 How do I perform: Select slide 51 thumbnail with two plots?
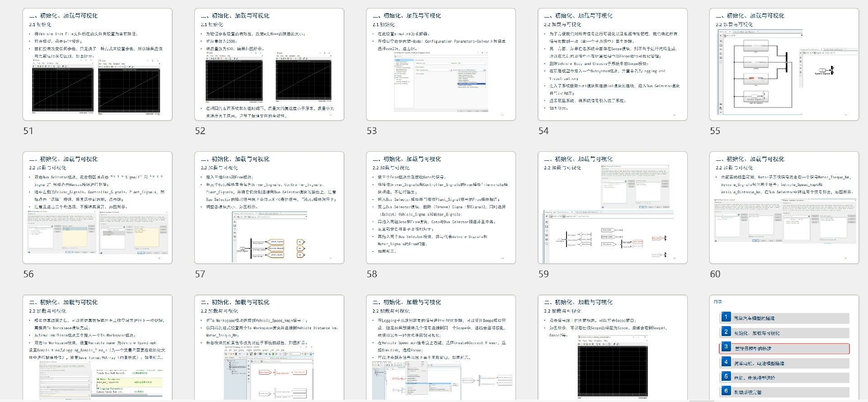point(98,65)
